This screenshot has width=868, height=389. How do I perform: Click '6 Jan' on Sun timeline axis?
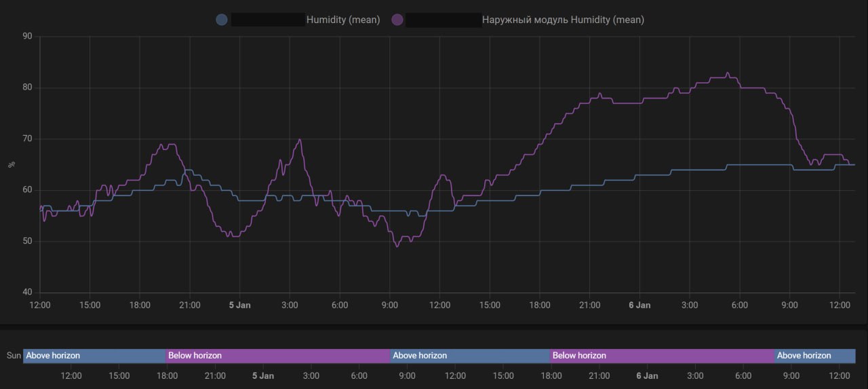coord(647,376)
